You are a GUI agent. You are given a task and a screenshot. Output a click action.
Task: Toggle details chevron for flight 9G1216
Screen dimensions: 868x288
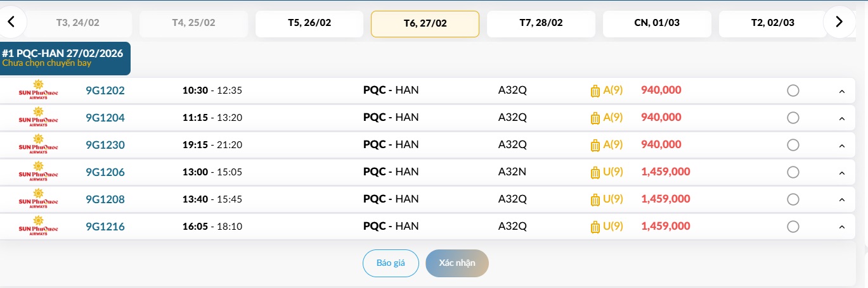point(842,227)
